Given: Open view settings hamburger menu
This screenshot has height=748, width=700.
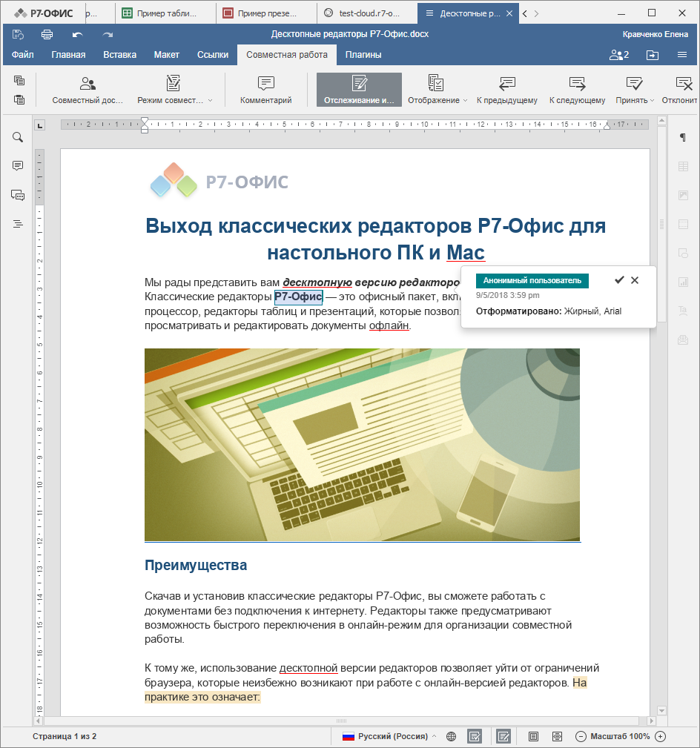Looking at the screenshot, I should [682, 55].
